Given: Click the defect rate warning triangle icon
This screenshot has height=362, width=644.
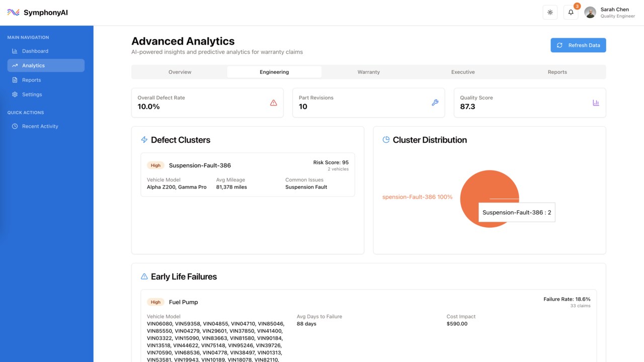Looking at the screenshot, I should click(274, 103).
